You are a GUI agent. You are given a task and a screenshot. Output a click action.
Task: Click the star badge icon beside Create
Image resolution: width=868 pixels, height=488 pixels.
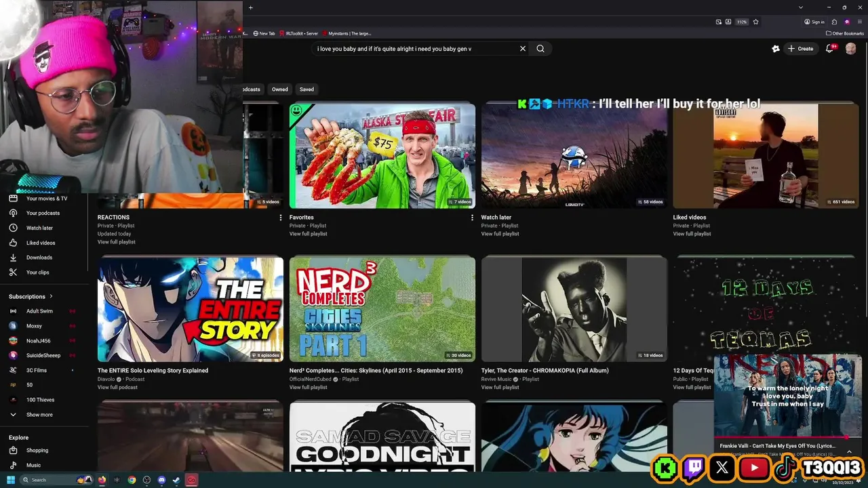[776, 49]
